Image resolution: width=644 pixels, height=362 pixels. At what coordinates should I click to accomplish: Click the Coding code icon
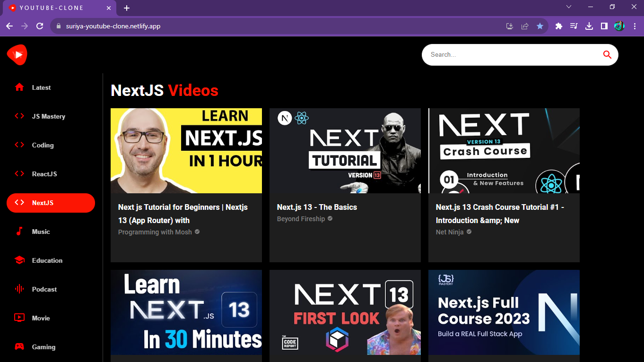tap(19, 145)
